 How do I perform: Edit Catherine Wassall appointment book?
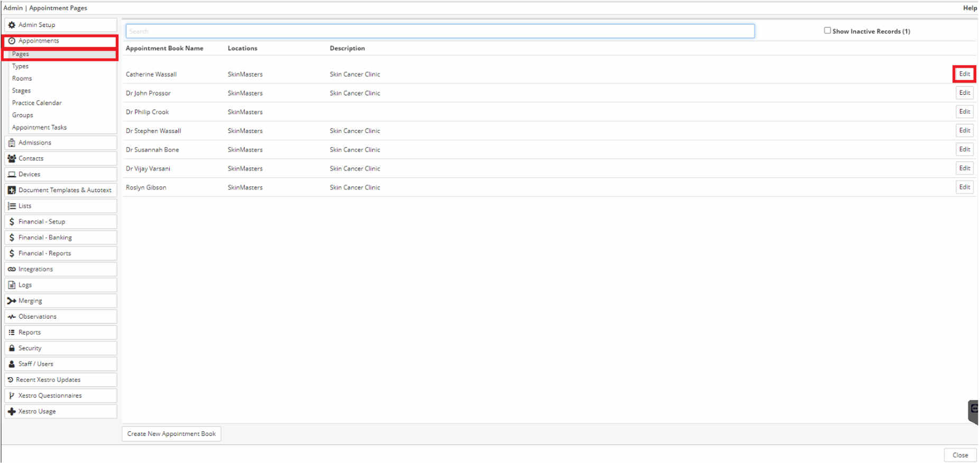(x=964, y=74)
